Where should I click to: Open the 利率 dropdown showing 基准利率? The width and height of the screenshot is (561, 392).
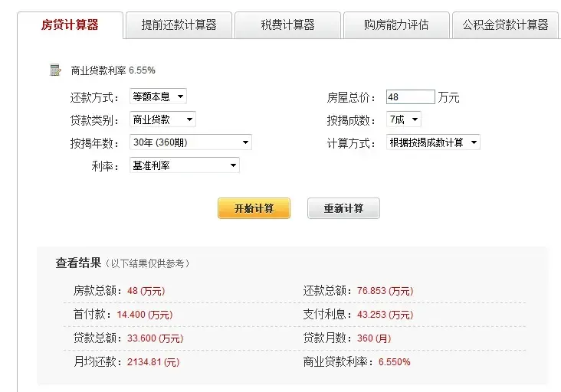pos(184,165)
